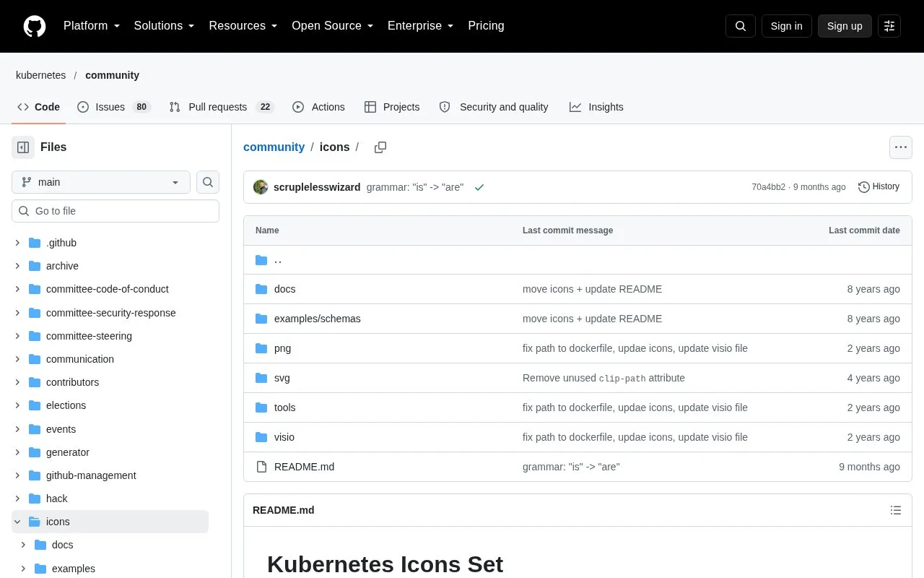The height and width of the screenshot is (578, 924).
Task: Click the Sign in button
Action: pyautogui.click(x=787, y=26)
